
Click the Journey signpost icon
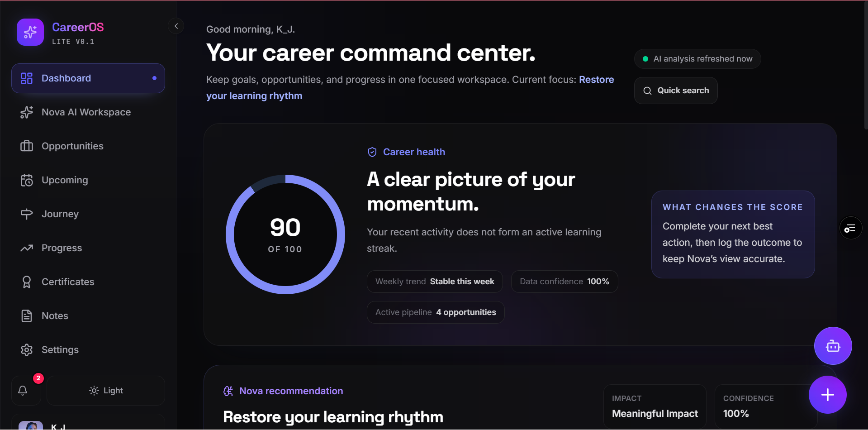point(27,214)
